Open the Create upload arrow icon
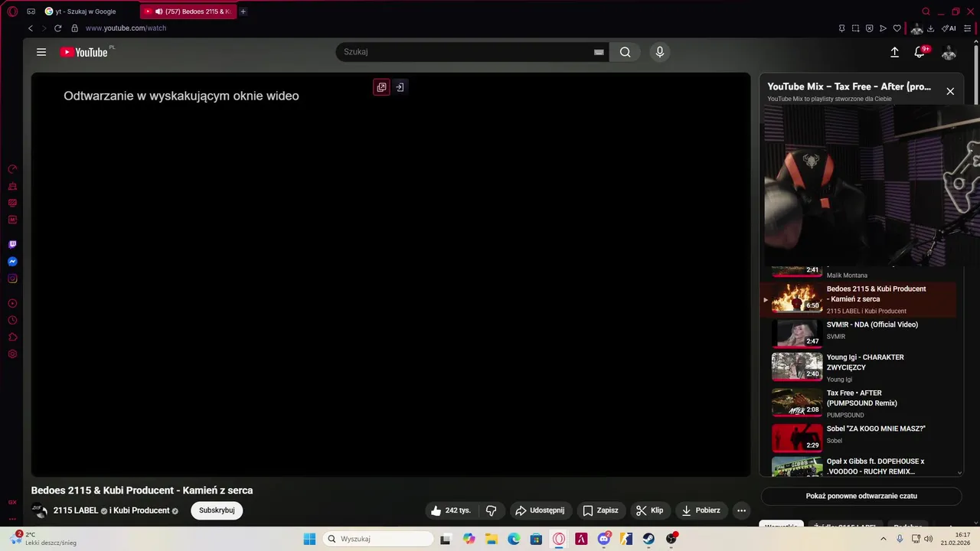The image size is (980, 551). 894,52
